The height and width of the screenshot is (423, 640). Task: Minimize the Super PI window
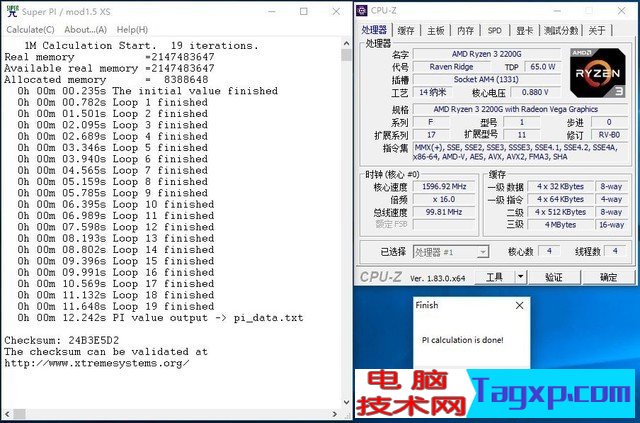tap(271, 11)
